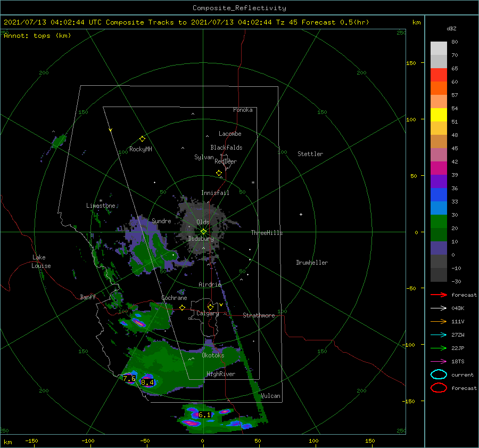Click the 'Forecast 0.5(hr)' header text
Viewport: 479px width, 448px height.
[x=335, y=22]
